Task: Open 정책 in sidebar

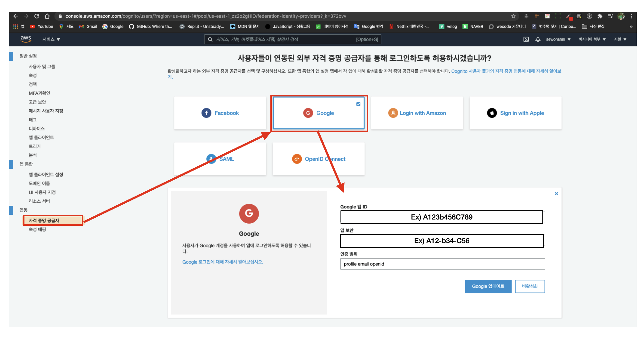Action: coord(33,84)
